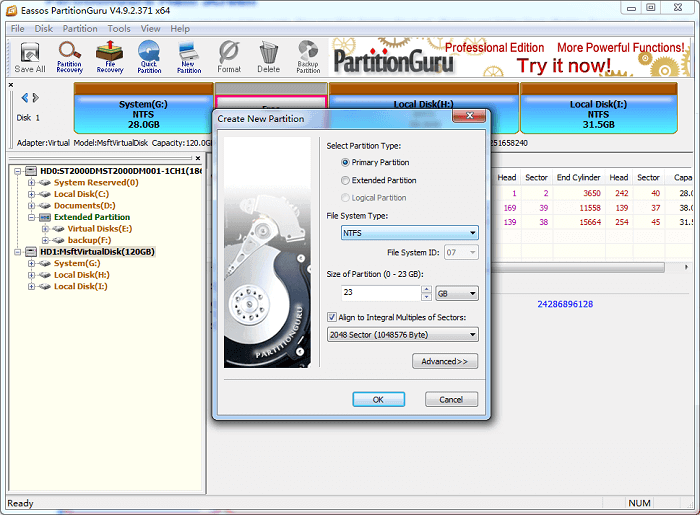Increase partition size with up spinner
This screenshot has width=700, height=515.
coord(426,289)
